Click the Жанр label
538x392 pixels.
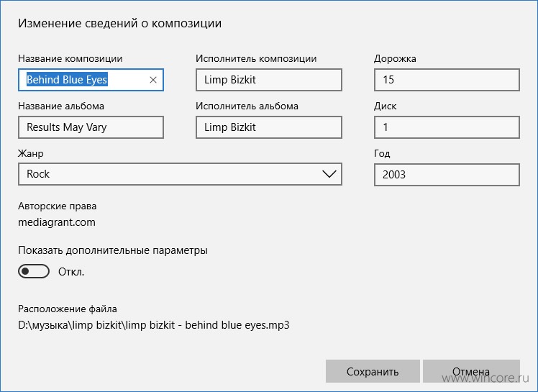click(x=31, y=153)
